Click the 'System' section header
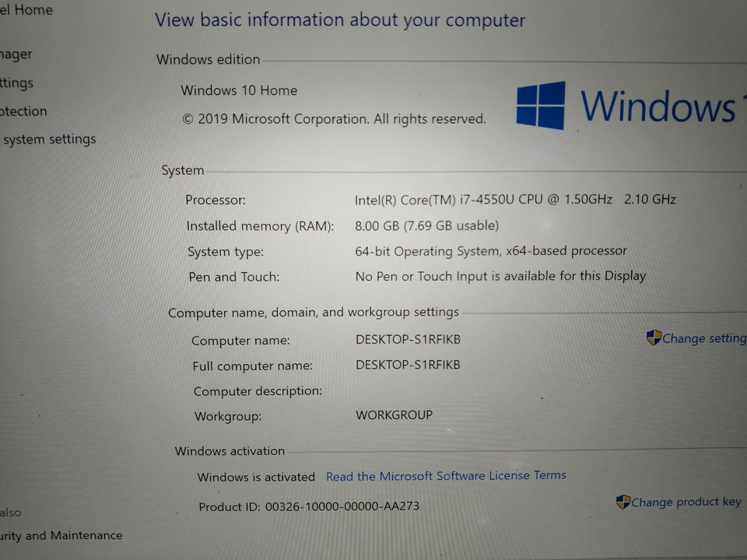 182,170
